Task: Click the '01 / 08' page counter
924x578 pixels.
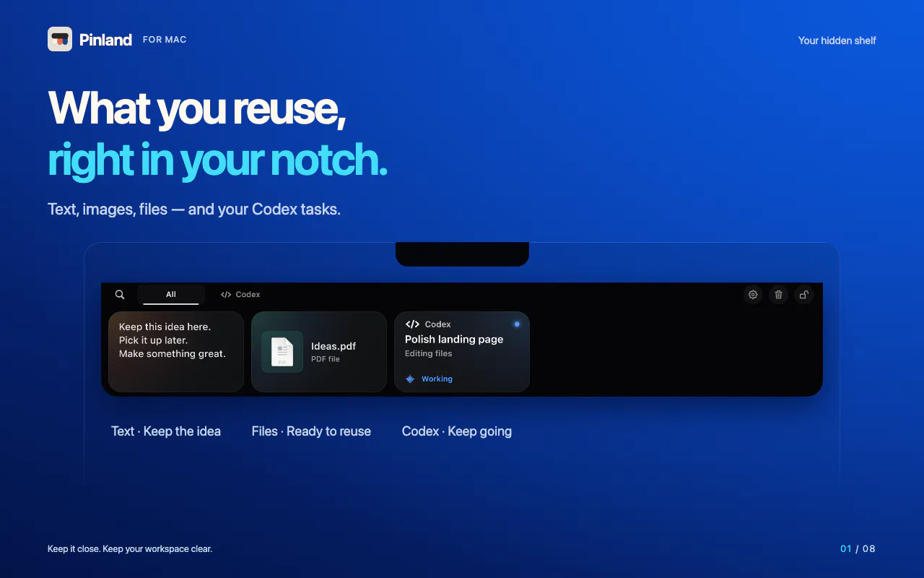Action: 858,548
